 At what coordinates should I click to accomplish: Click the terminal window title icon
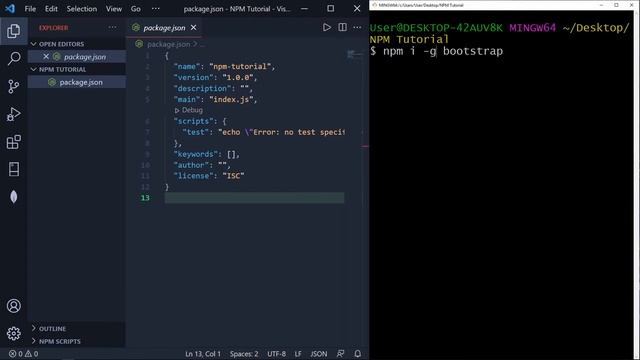(374, 5)
